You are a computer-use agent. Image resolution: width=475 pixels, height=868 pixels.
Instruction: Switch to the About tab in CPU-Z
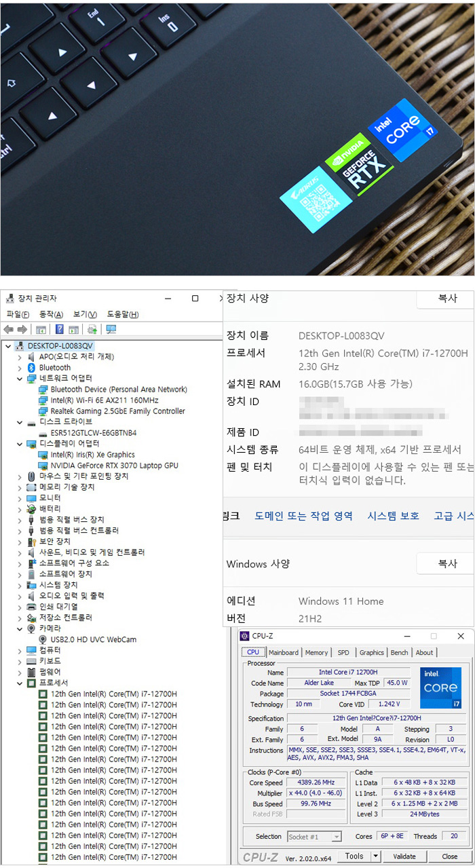point(425,652)
